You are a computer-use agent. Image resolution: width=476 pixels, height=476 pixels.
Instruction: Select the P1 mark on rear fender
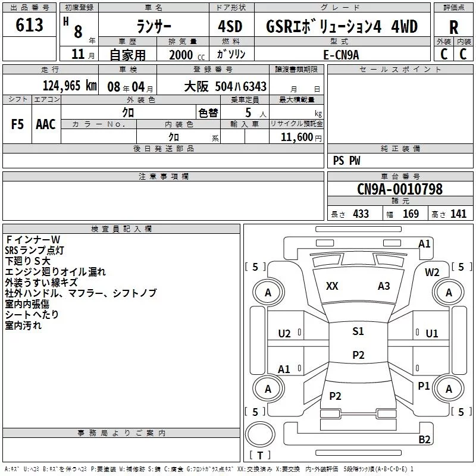pos(424,386)
